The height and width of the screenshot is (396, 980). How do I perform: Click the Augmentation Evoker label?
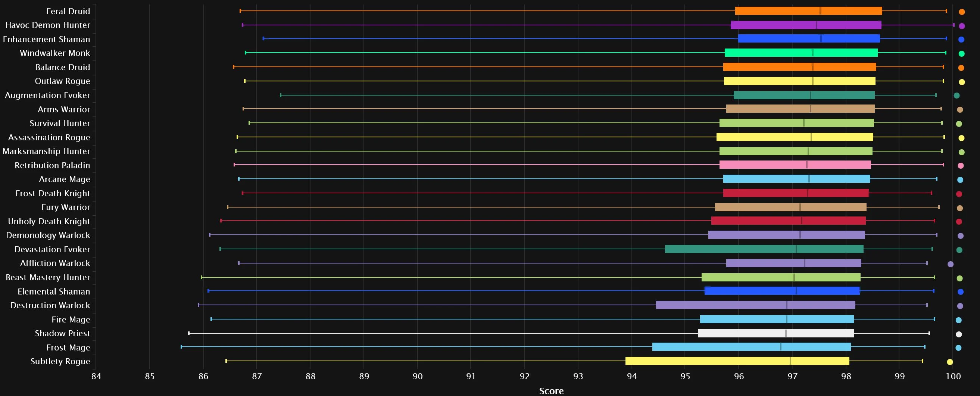click(x=47, y=95)
